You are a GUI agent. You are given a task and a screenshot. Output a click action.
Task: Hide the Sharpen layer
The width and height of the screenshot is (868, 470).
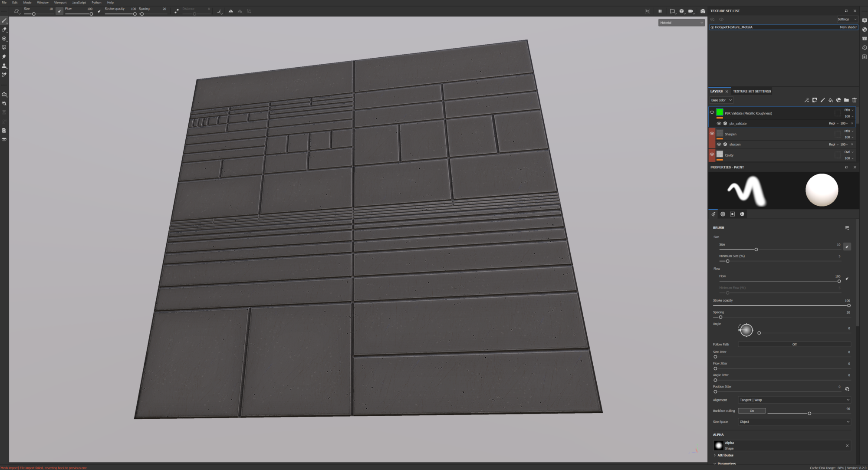pos(712,134)
